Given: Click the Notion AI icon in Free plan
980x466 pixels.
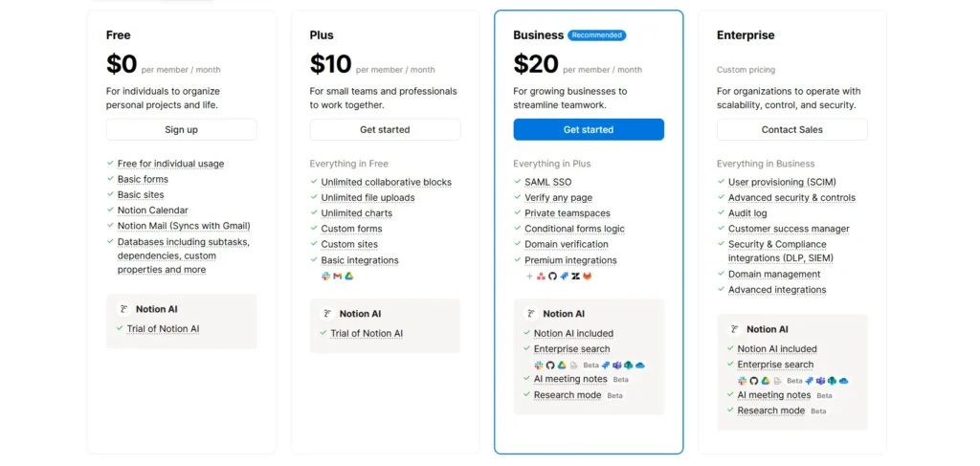Looking at the screenshot, I should point(122,309).
